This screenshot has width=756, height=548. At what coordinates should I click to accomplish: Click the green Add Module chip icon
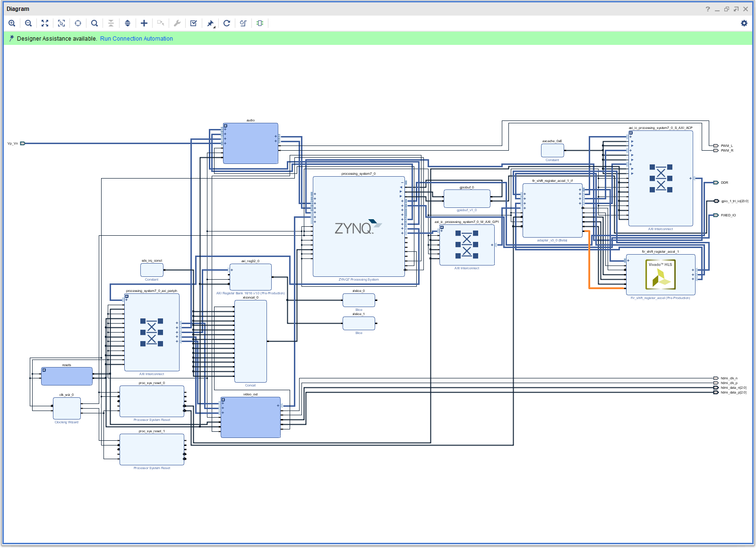tap(260, 23)
